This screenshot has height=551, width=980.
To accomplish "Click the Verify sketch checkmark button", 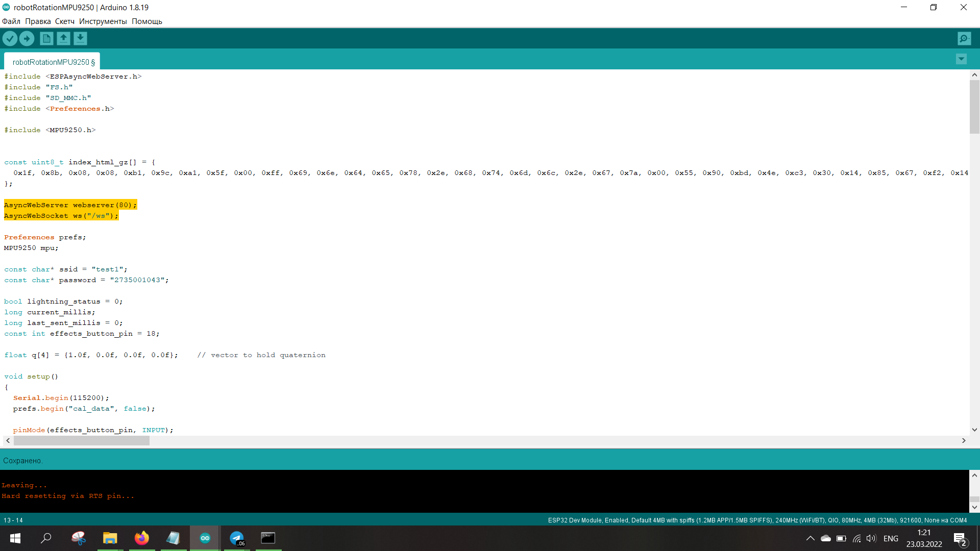I will pyautogui.click(x=10, y=38).
